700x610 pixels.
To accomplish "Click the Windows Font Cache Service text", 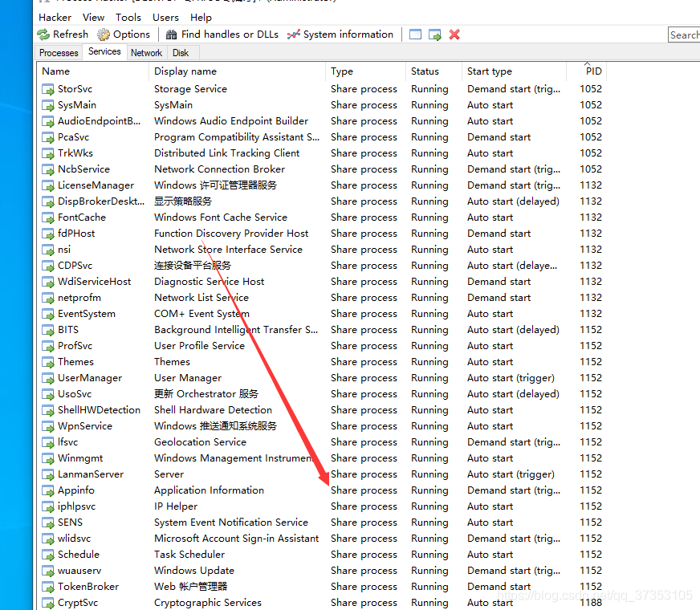I will click(x=221, y=218).
